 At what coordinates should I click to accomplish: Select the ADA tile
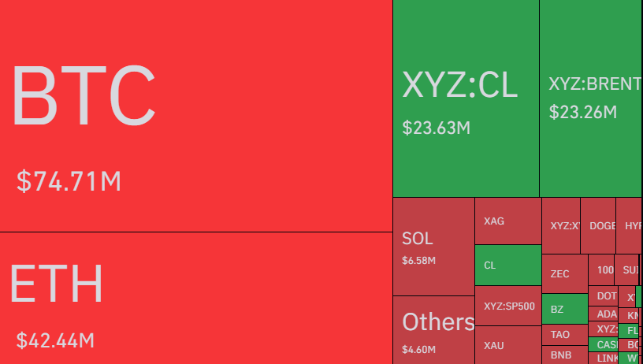point(607,313)
